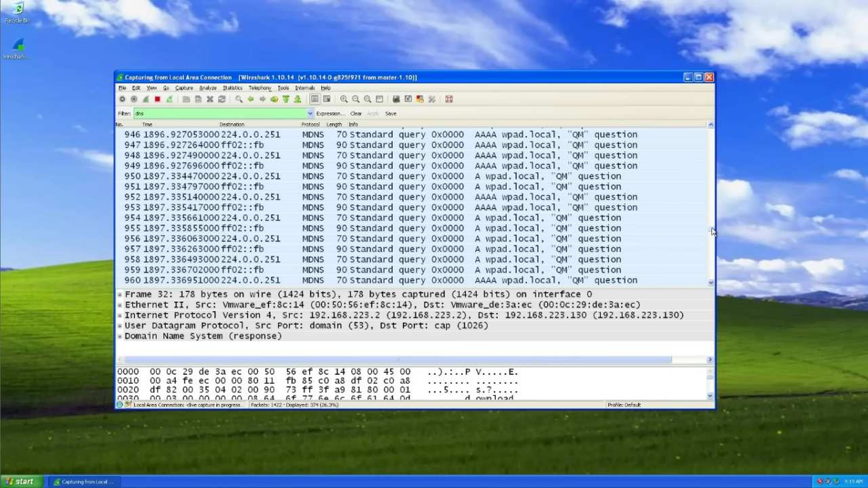
Task: Open help toolbar icon (red lifebuoy)
Action: pos(449,99)
